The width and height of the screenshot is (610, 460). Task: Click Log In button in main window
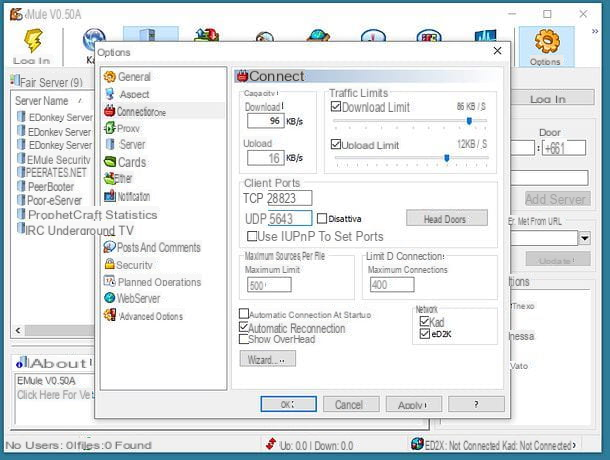(550, 98)
